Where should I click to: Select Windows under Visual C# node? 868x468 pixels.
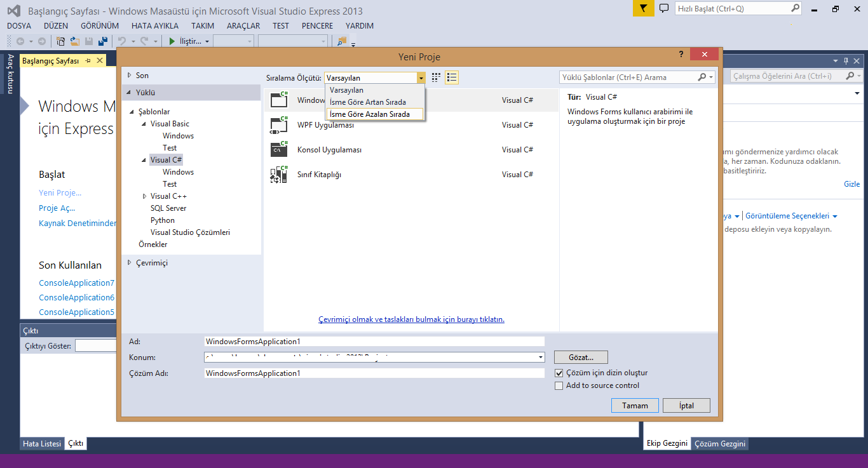tap(178, 172)
